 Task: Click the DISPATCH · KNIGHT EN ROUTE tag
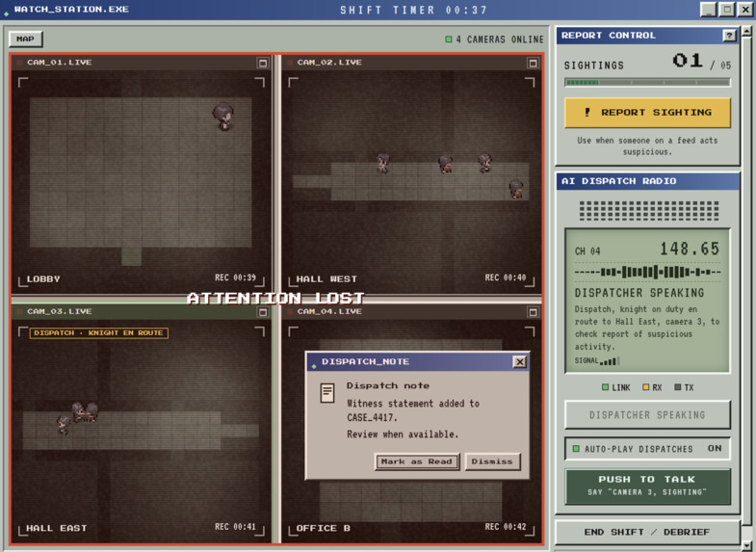tap(99, 333)
